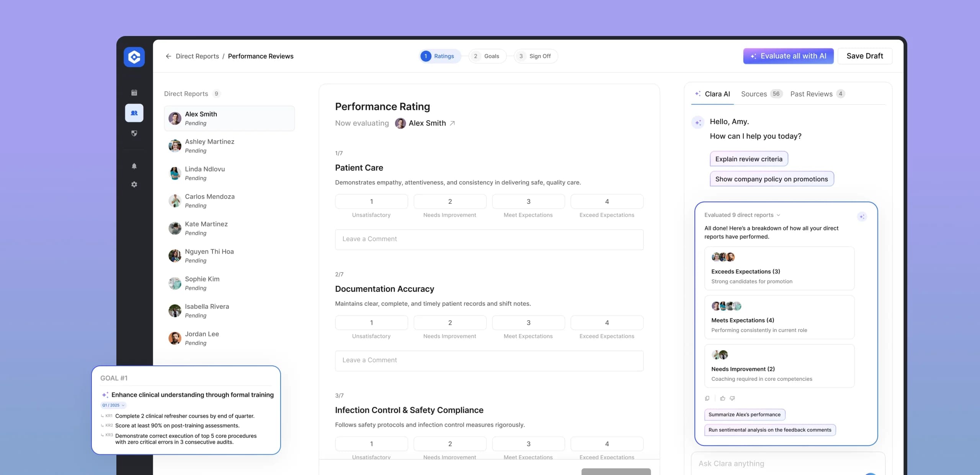The height and width of the screenshot is (475, 980).
Task: Select Isabella Rivera in direct reports
Action: 229,311
